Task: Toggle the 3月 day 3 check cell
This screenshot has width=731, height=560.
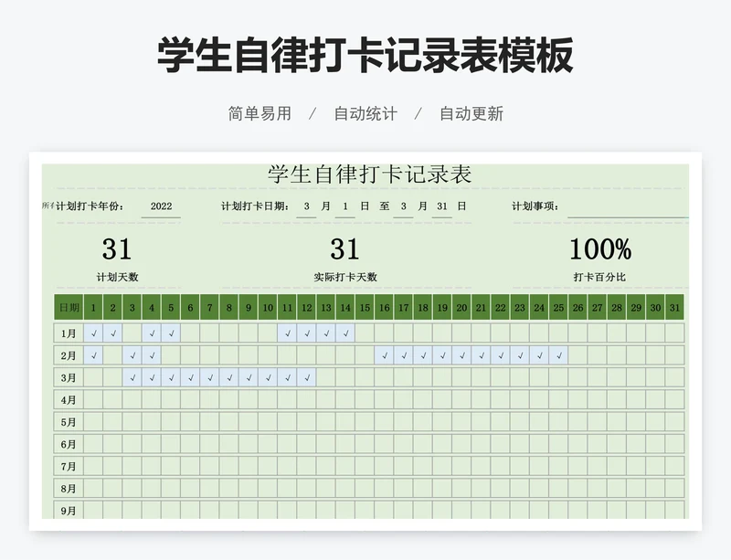Action: coord(132,377)
